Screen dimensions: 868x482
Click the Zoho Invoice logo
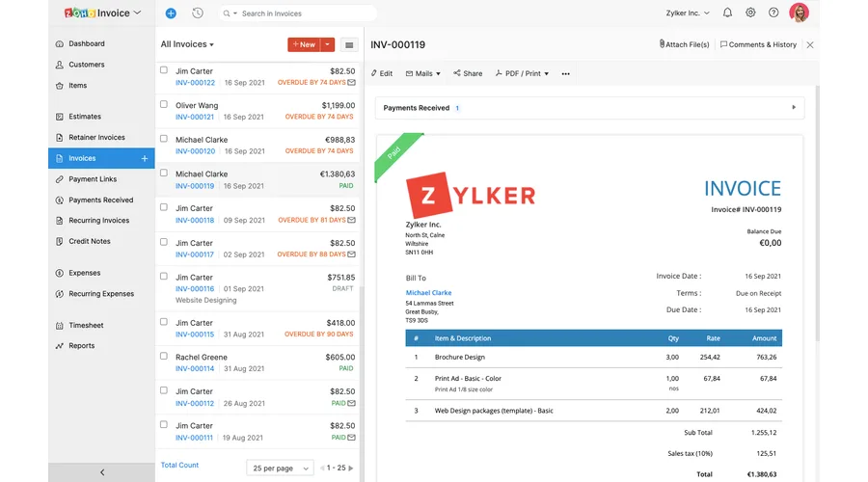tap(96, 13)
